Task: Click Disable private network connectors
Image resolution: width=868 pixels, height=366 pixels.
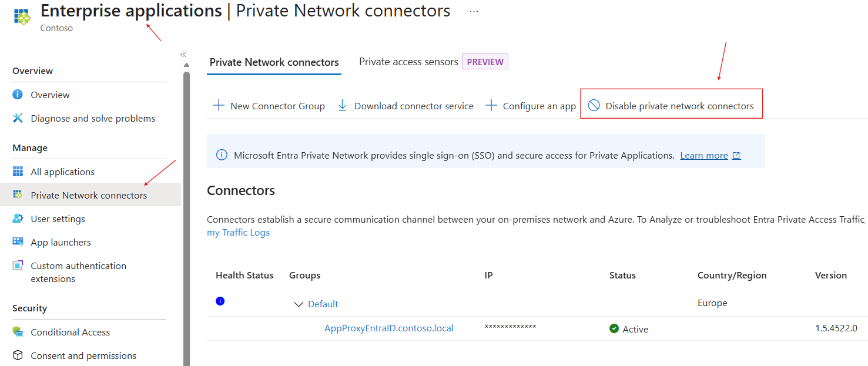Action: [x=671, y=106]
